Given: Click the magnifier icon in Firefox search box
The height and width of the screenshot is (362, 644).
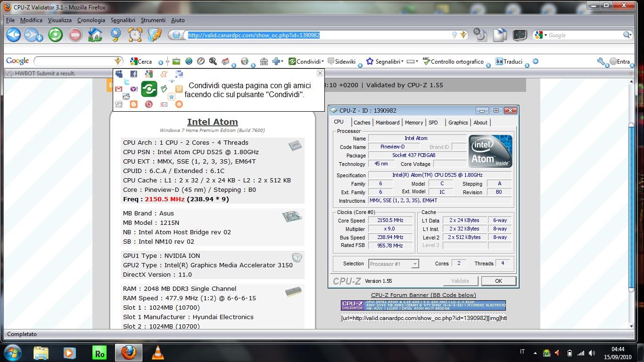Looking at the screenshot, I should 627,35.
